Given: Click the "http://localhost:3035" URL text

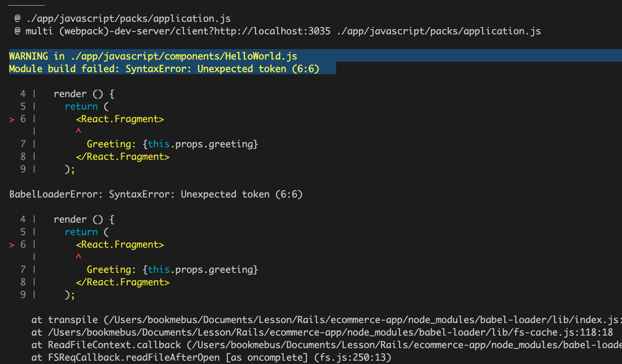Looking at the screenshot, I should click(272, 31).
